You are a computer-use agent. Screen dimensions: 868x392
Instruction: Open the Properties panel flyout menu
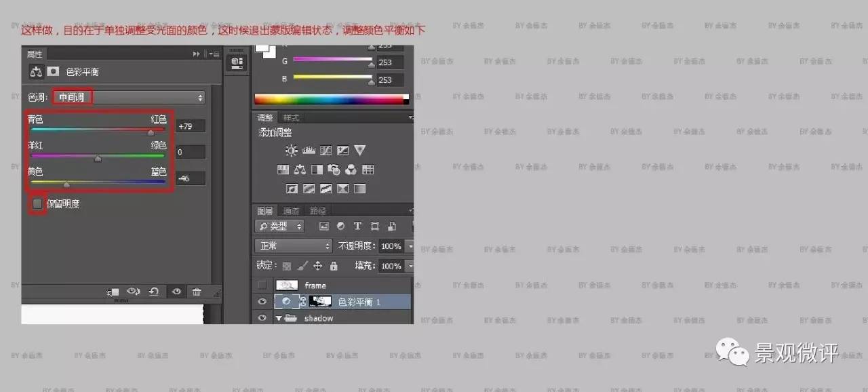[214, 54]
